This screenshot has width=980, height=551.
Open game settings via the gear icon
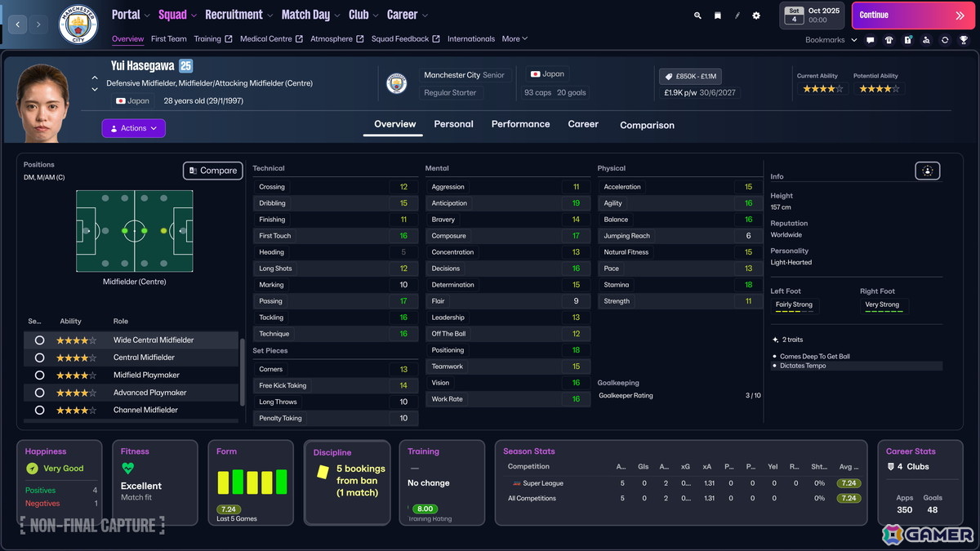[x=756, y=15]
